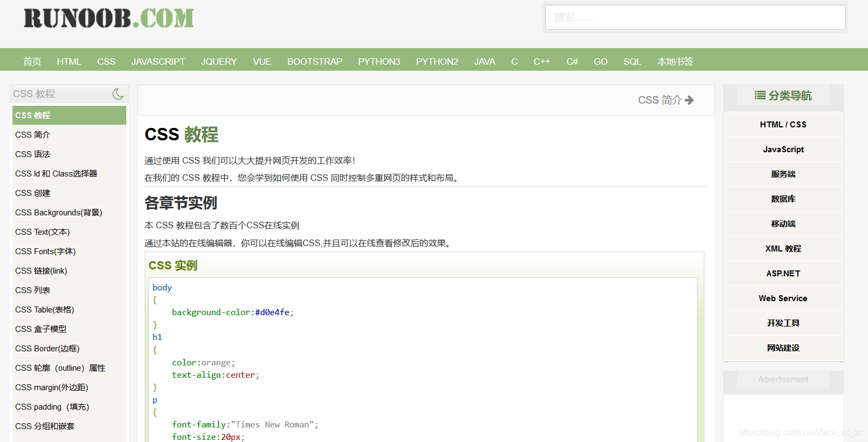Select C in the navigation bar
The width and height of the screenshot is (868, 442).
click(x=514, y=62)
